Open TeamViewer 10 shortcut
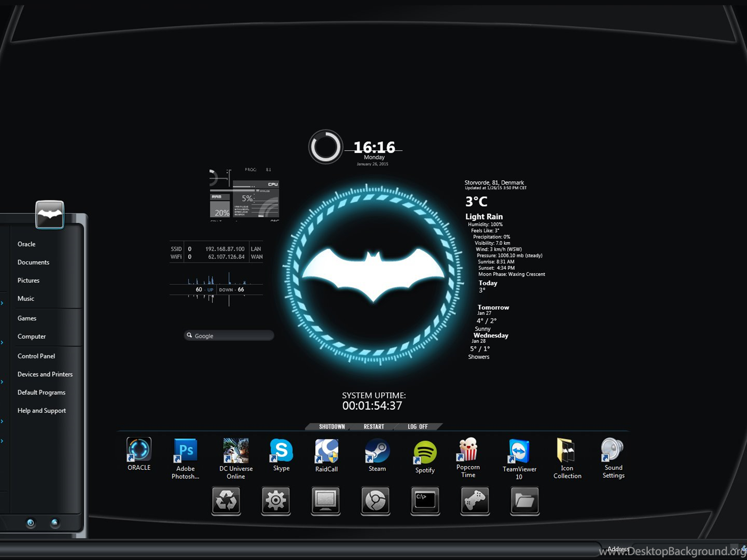Image resolution: width=747 pixels, height=560 pixels. (x=519, y=459)
